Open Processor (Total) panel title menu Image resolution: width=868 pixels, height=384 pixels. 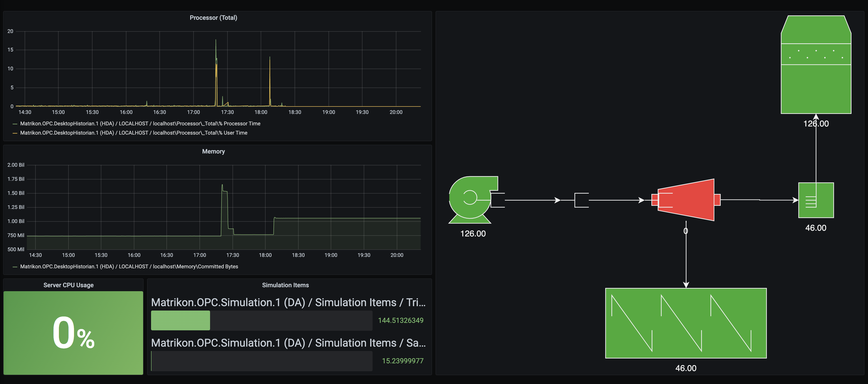213,18
